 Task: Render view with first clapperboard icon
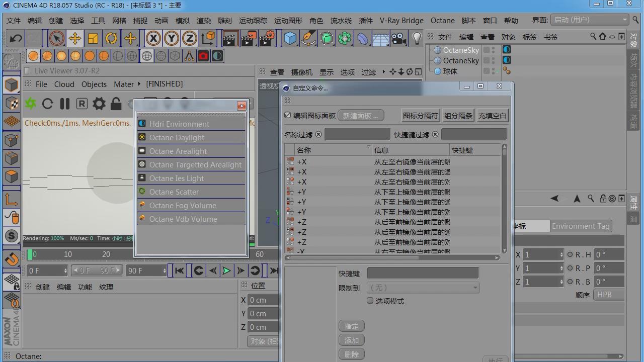[230, 38]
